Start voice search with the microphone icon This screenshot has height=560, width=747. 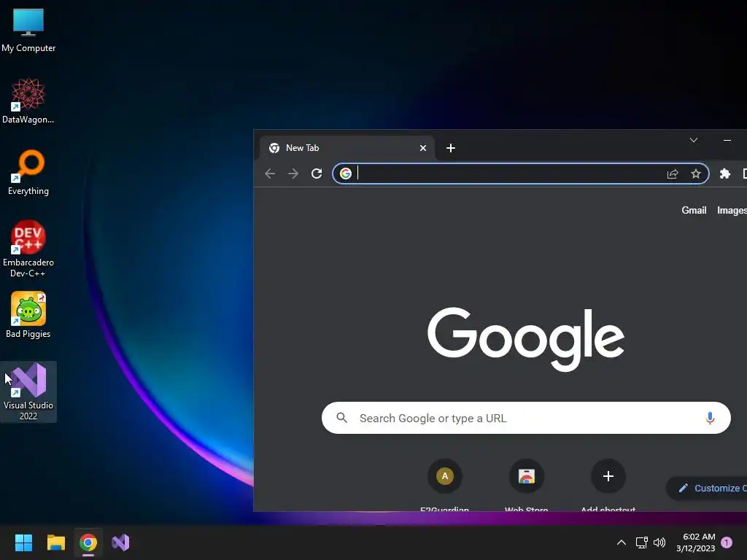point(710,418)
